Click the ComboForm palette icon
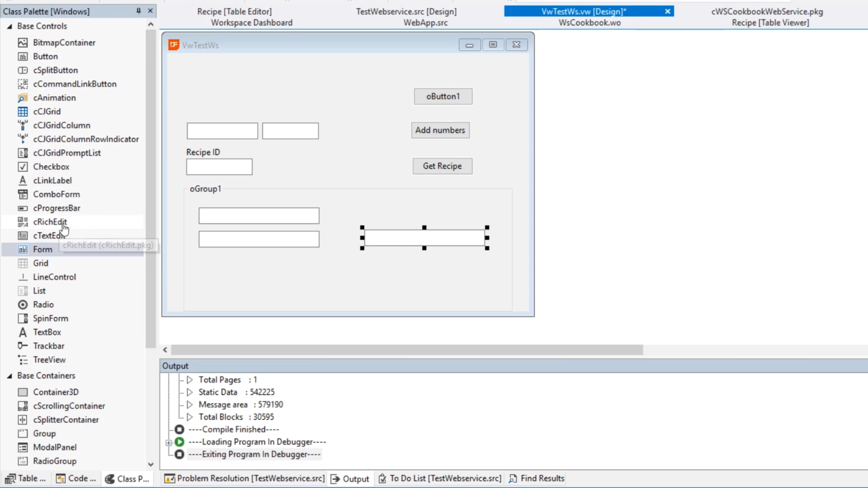Screen dimensions: 868x488 pos(23,194)
